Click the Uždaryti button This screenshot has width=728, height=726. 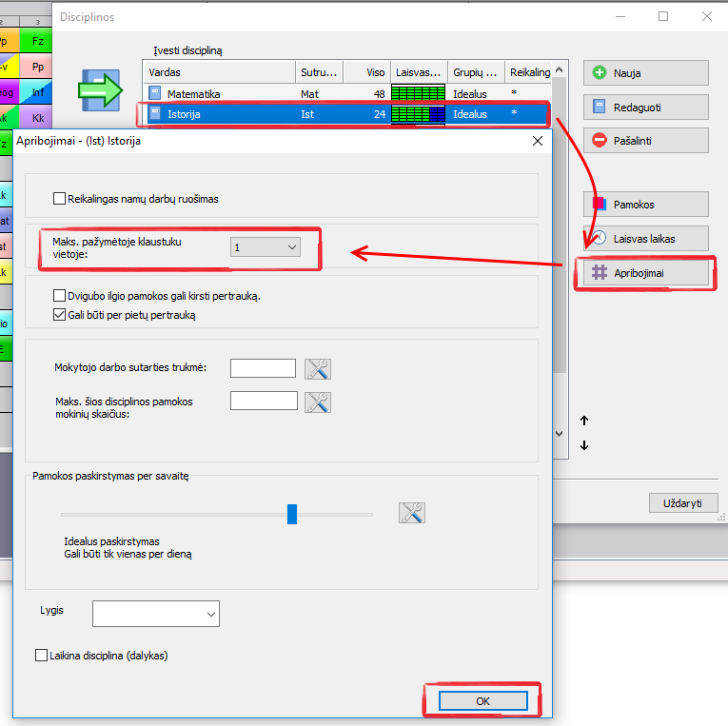coord(682,502)
